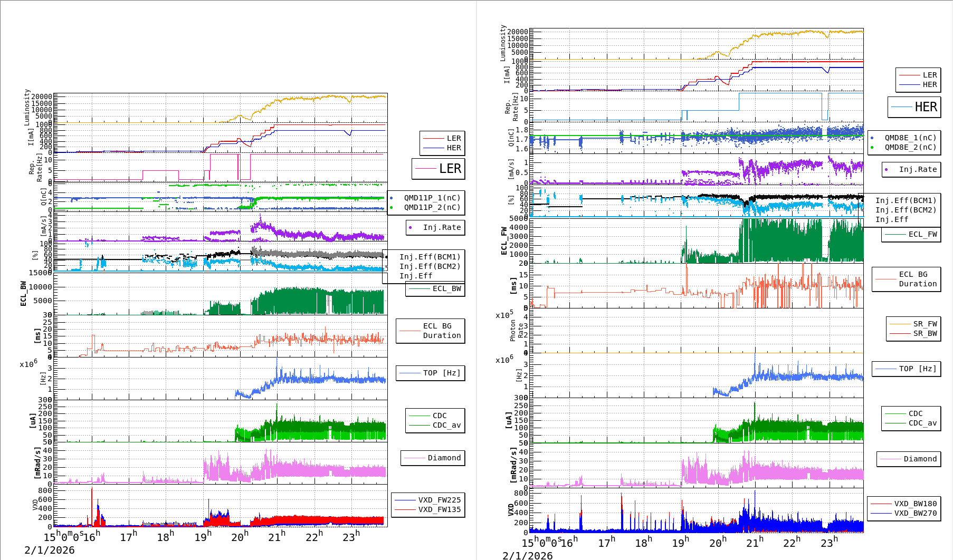Click the right plot's TOP [Hz] legend
Image resolution: width=953 pixels, height=560 pixels.
tap(906, 369)
